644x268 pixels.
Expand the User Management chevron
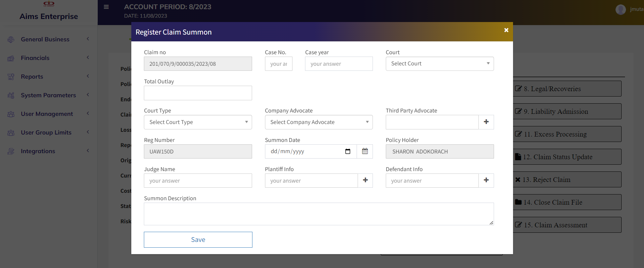tap(88, 114)
